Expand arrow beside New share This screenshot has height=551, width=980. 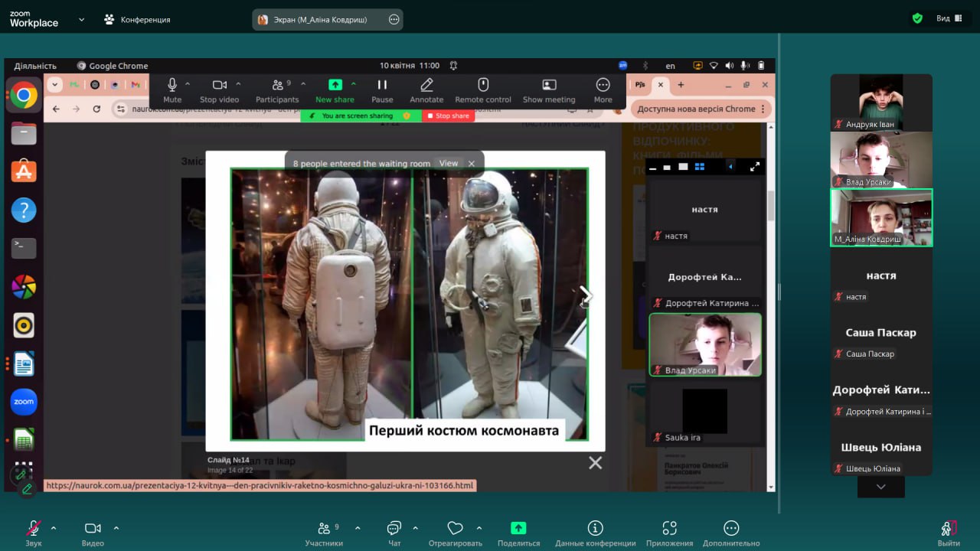354,84
